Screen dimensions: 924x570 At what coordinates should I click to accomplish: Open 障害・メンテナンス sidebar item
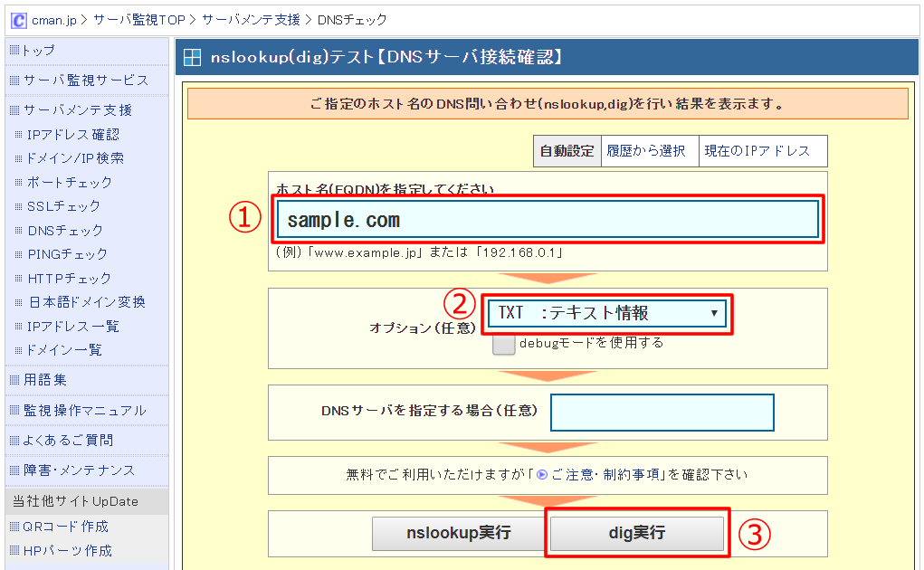pyautogui.click(x=79, y=470)
